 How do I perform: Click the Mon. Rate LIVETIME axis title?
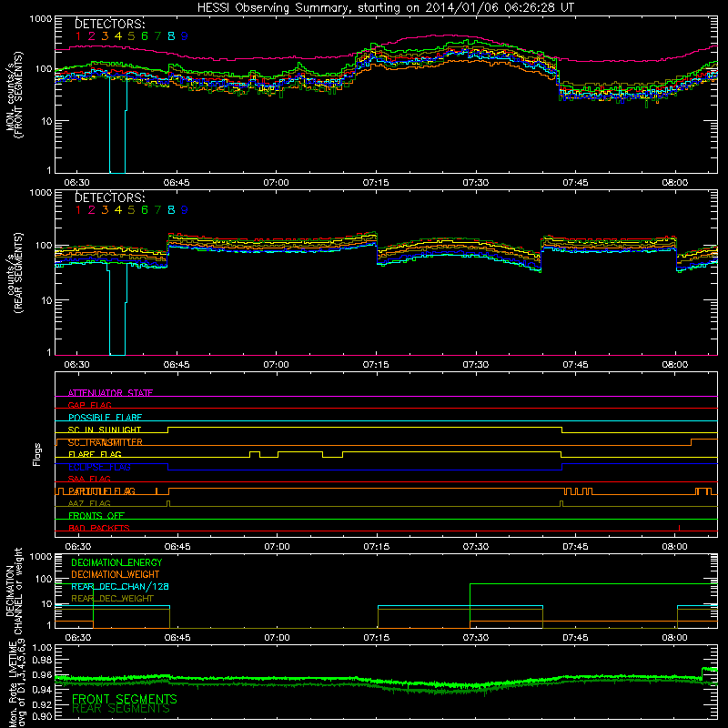coord(16,684)
